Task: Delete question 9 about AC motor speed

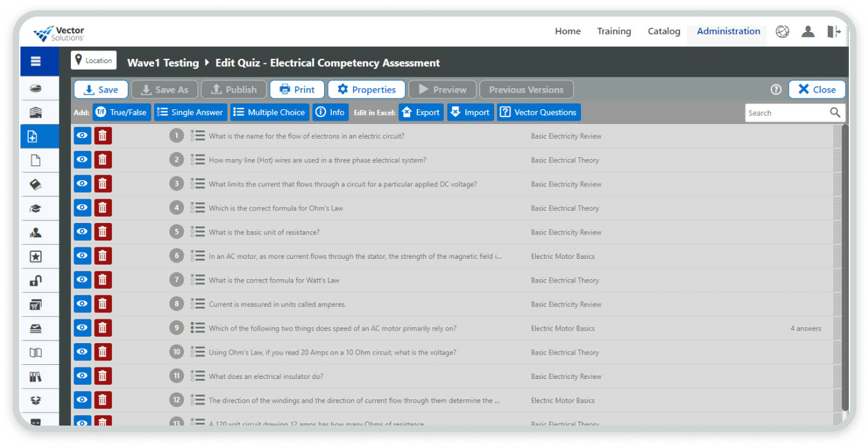Action: point(102,328)
